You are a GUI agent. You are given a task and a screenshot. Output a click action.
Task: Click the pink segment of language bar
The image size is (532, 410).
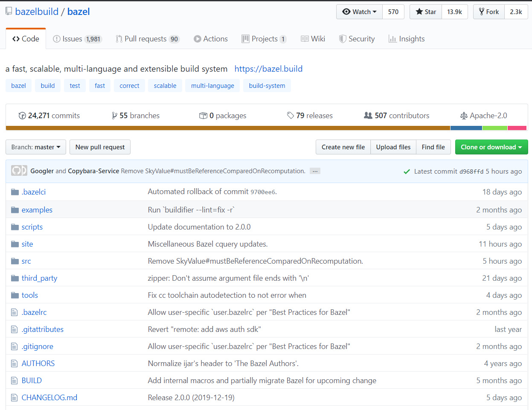click(x=517, y=128)
